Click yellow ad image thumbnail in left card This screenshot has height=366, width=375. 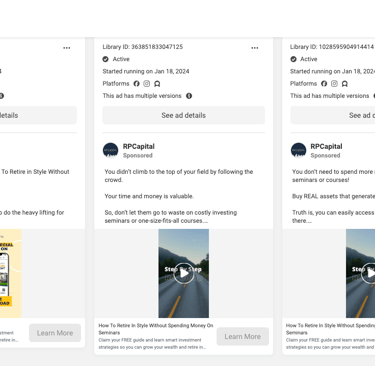pyautogui.click(x=11, y=273)
